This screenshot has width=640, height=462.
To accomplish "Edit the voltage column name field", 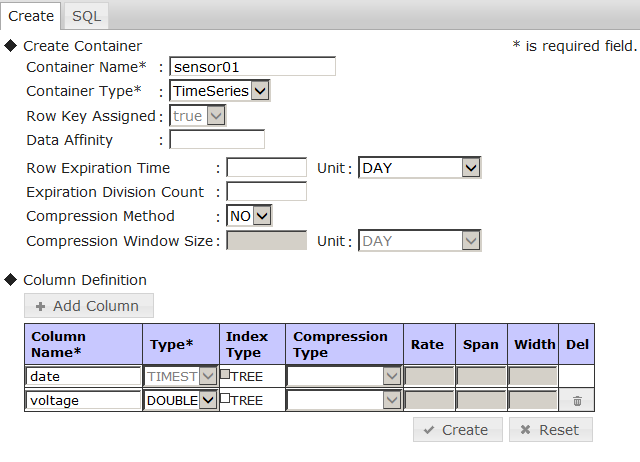I will (x=84, y=400).
